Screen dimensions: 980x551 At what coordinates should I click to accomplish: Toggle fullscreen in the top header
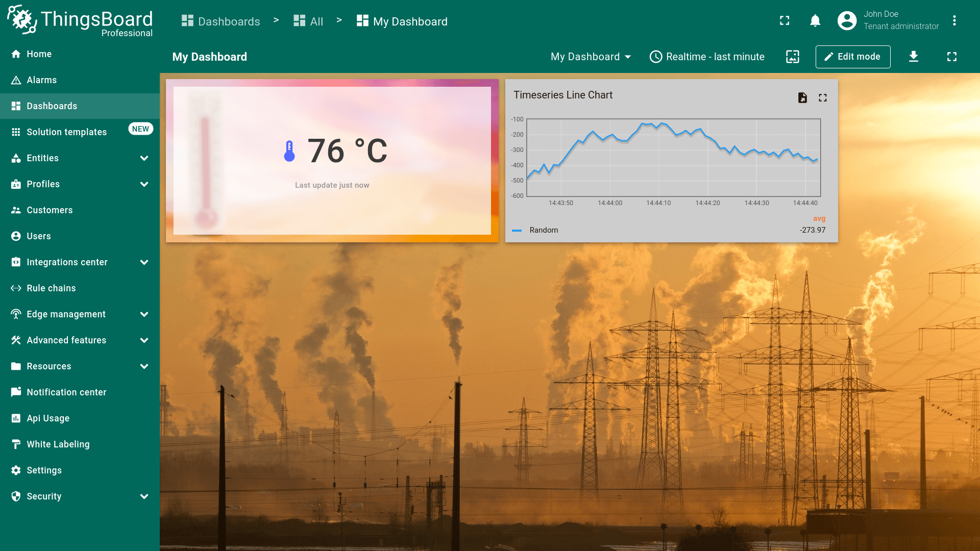pyautogui.click(x=785, y=20)
